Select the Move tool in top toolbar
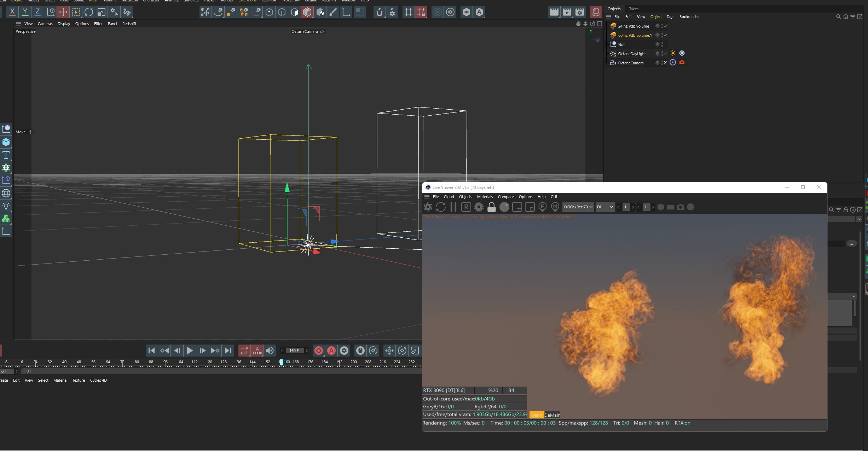 (x=63, y=12)
